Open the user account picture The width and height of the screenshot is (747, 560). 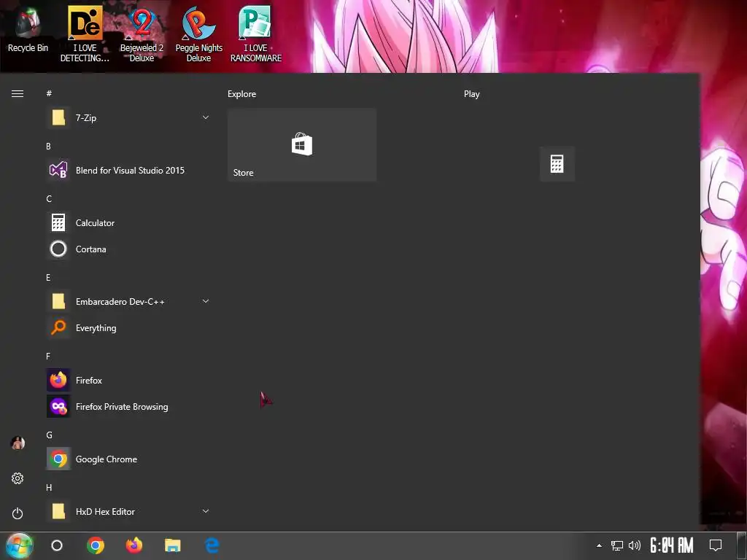coord(18,443)
